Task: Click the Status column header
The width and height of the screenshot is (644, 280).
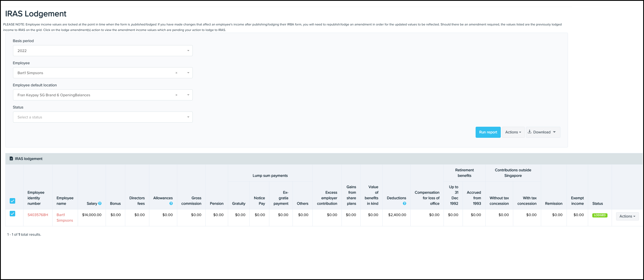Action: 597,203
